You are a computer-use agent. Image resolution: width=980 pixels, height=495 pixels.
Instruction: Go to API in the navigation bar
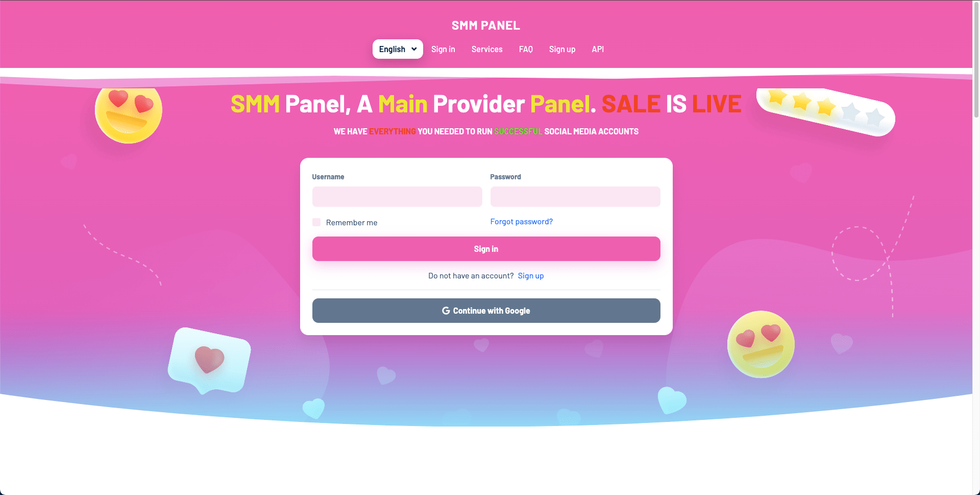click(598, 49)
